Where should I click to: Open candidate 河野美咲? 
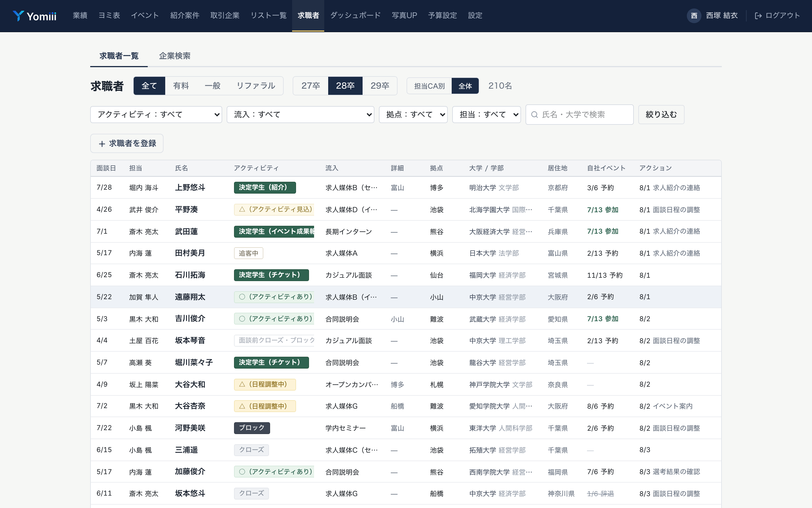190,428
